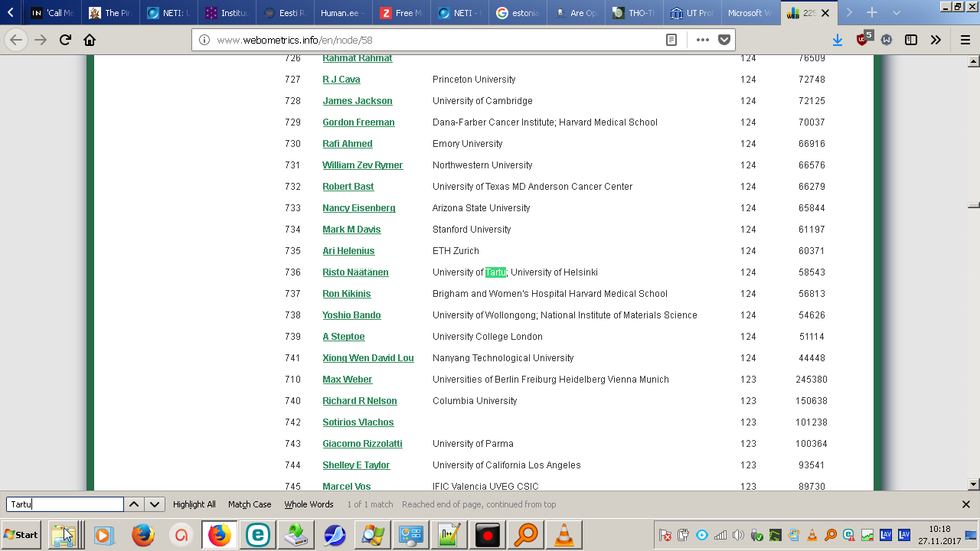The width and height of the screenshot is (980, 551).
Task: Open VLC media player from the taskbar
Action: [564, 534]
